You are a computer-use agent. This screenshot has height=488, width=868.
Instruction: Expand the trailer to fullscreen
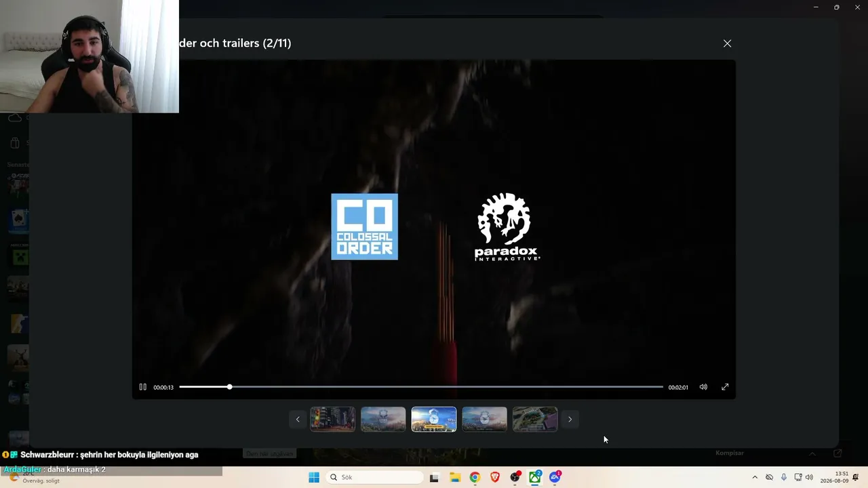(725, 387)
